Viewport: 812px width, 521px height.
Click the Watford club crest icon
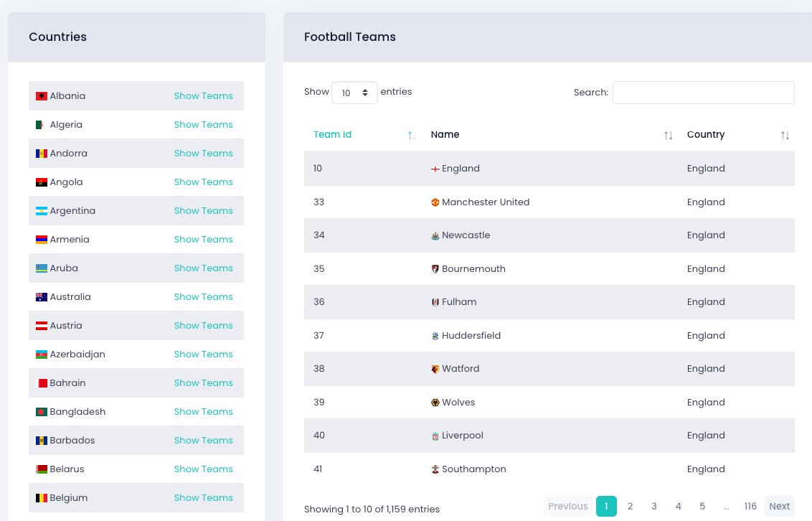coord(435,369)
